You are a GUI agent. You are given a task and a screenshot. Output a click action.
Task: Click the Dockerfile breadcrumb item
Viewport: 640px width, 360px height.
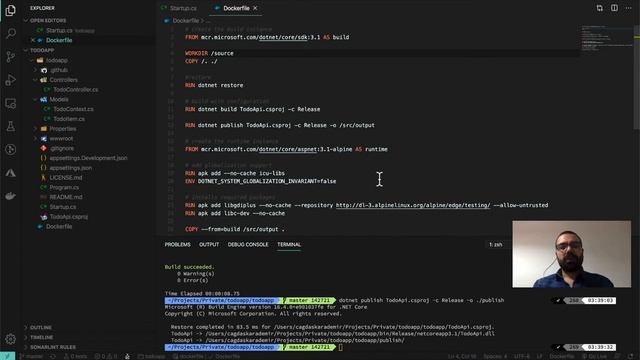(x=185, y=21)
